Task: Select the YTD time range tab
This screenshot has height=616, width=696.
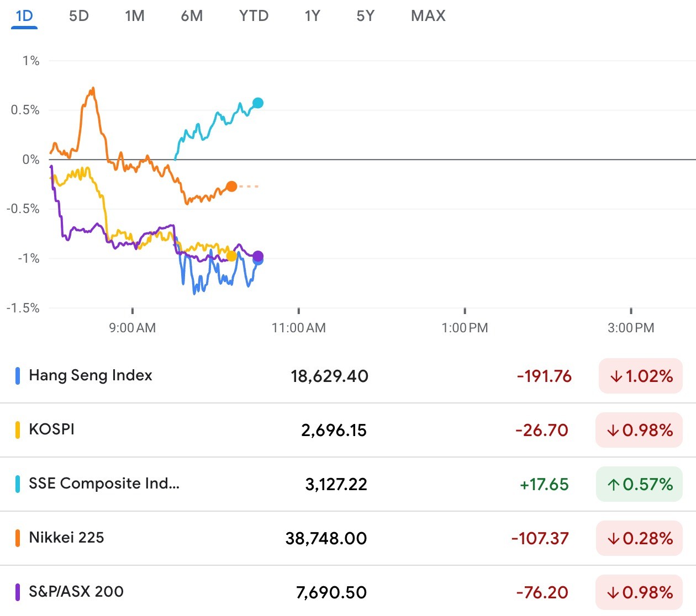Action: pyautogui.click(x=254, y=15)
